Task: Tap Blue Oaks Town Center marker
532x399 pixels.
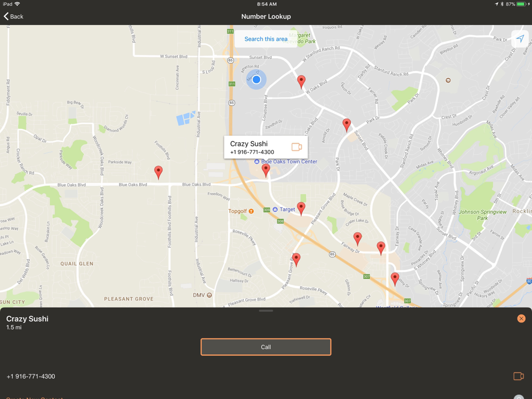Action: click(257, 162)
